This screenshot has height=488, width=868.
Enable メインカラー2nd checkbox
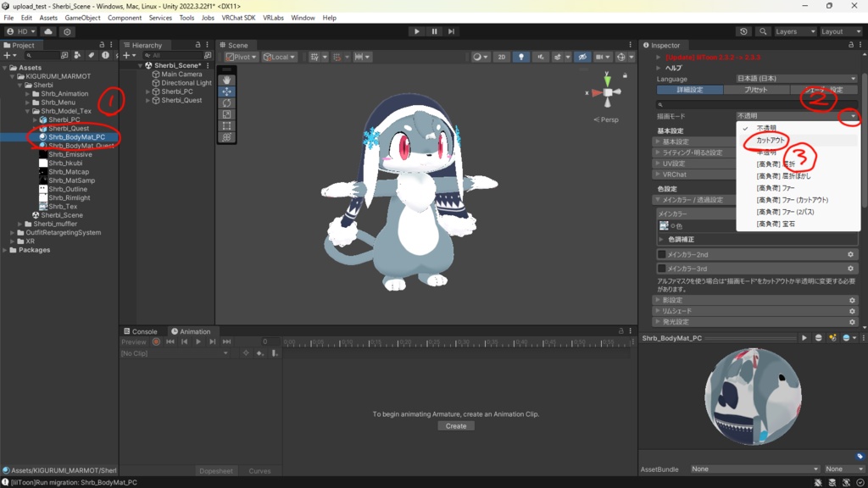pos(661,254)
